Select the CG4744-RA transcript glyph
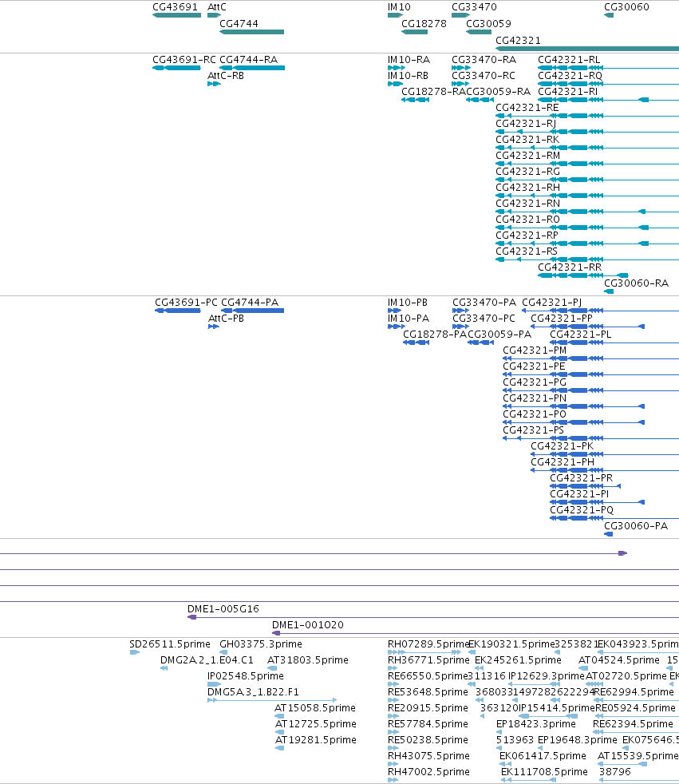Viewport: 679px width, 784px height. pos(252,68)
